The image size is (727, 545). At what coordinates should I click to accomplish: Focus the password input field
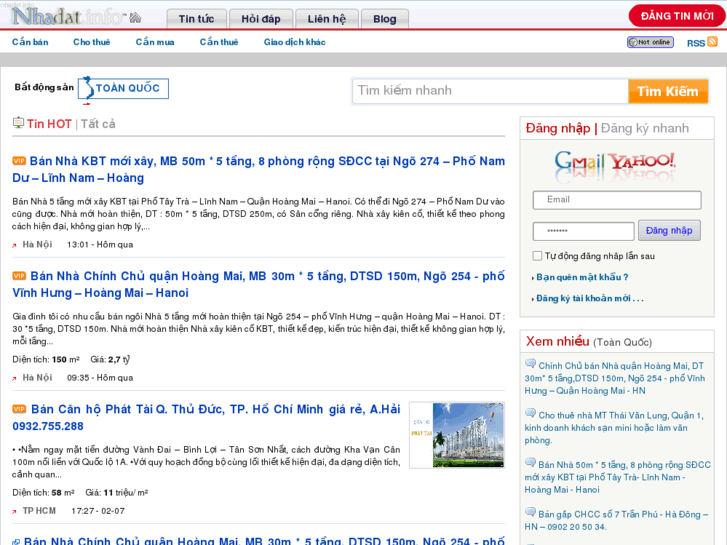coord(583,231)
